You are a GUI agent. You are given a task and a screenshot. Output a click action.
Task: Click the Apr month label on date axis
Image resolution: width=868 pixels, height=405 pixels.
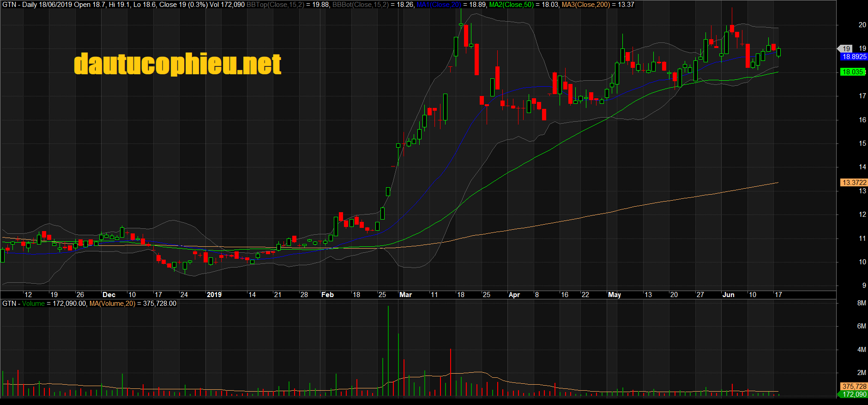(x=514, y=295)
